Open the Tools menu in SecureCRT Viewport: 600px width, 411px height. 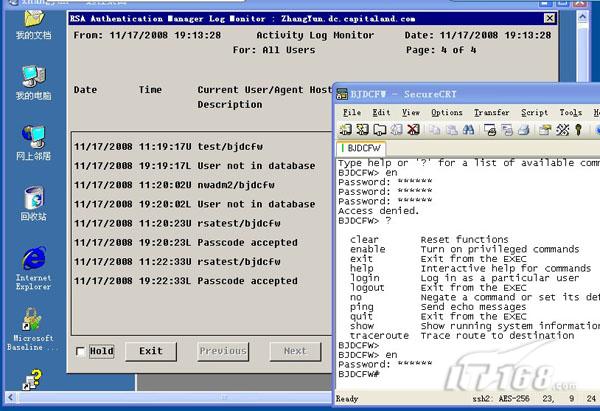(x=571, y=113)
